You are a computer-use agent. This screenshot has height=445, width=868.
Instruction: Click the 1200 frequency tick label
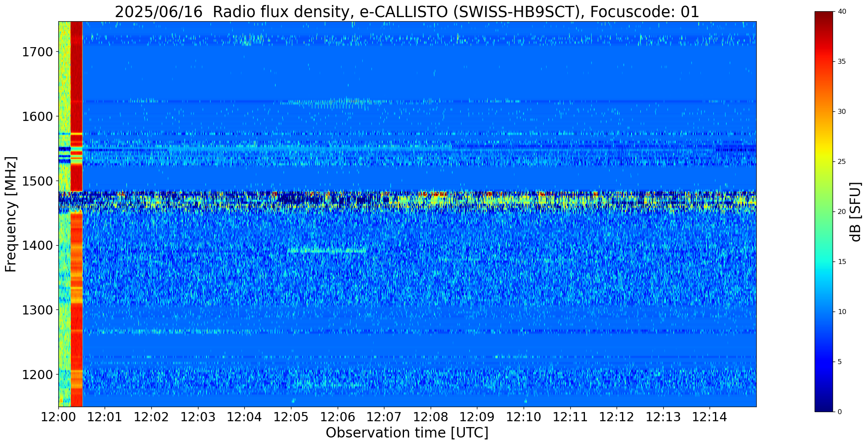pos(37,375)
